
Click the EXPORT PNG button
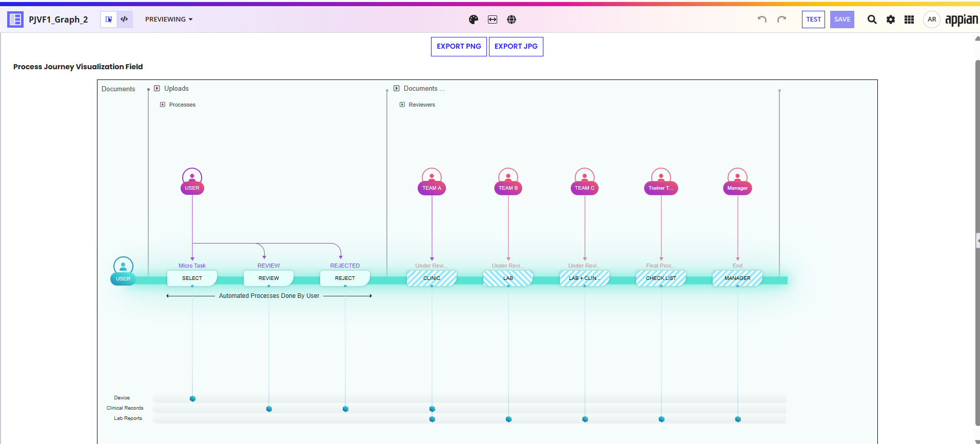tap(459, 47)
